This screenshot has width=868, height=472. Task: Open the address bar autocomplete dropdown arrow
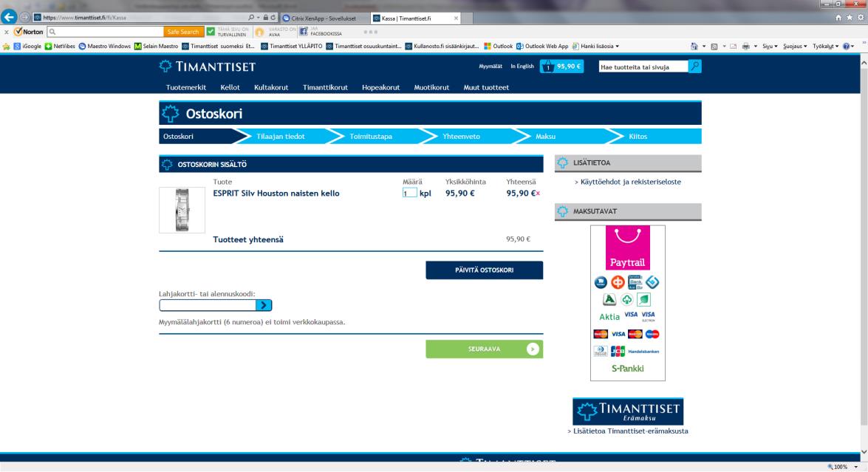click(x=258, y=18)
